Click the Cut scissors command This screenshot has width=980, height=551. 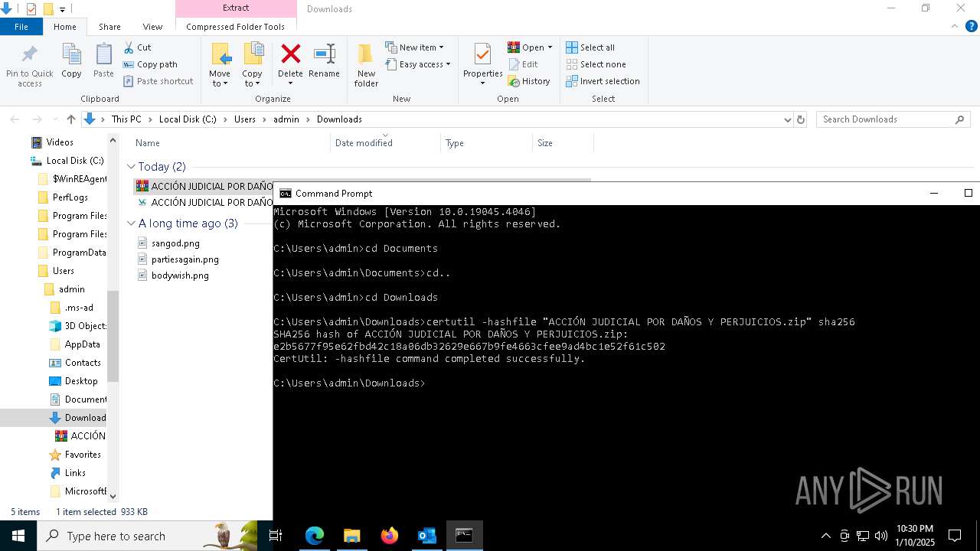pyautogui.click(x=138, y=47)
